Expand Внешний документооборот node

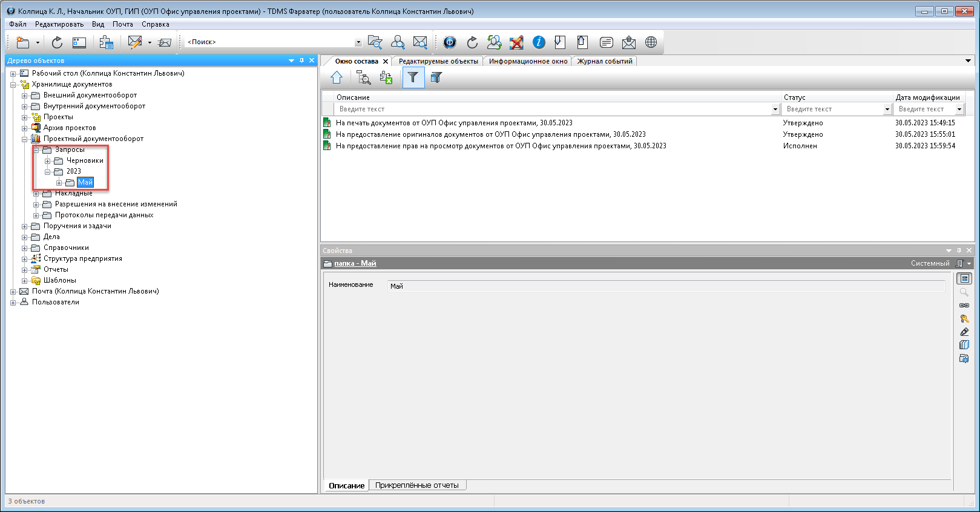tap(24, 96)
